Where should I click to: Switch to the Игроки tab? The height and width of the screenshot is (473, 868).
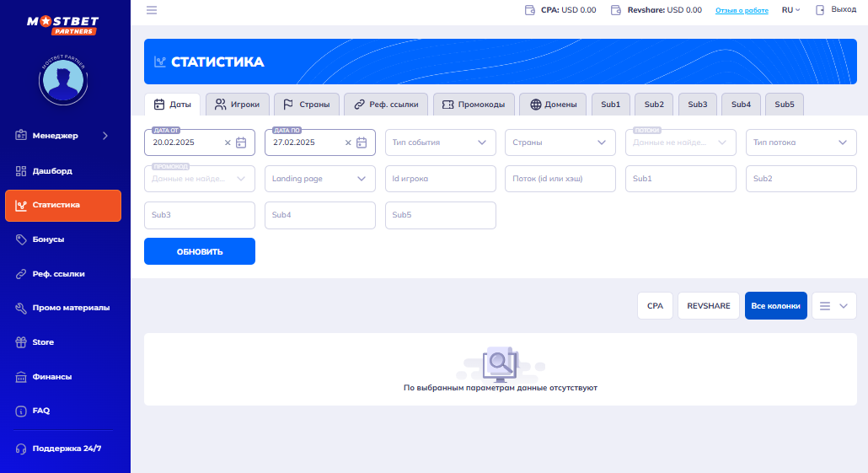[x=238, y=105]
